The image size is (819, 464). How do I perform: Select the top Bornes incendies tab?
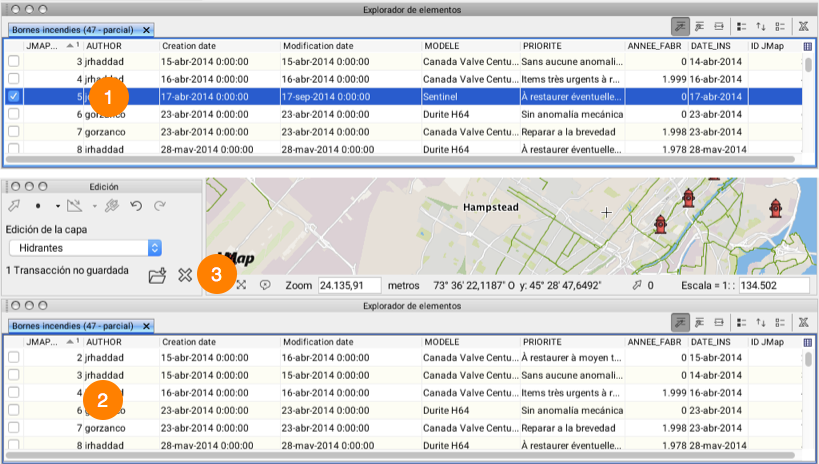[72, 30]
